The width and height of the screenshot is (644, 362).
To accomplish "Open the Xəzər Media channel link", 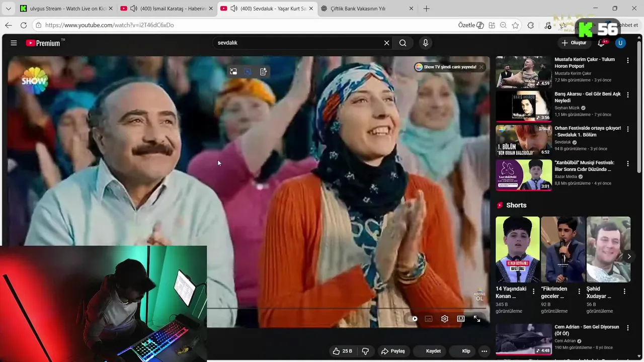I will [566, 176].
